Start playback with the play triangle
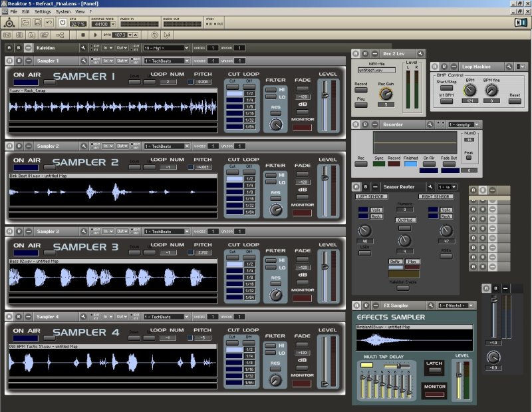 pyautogui.click(x=95, y=35)
